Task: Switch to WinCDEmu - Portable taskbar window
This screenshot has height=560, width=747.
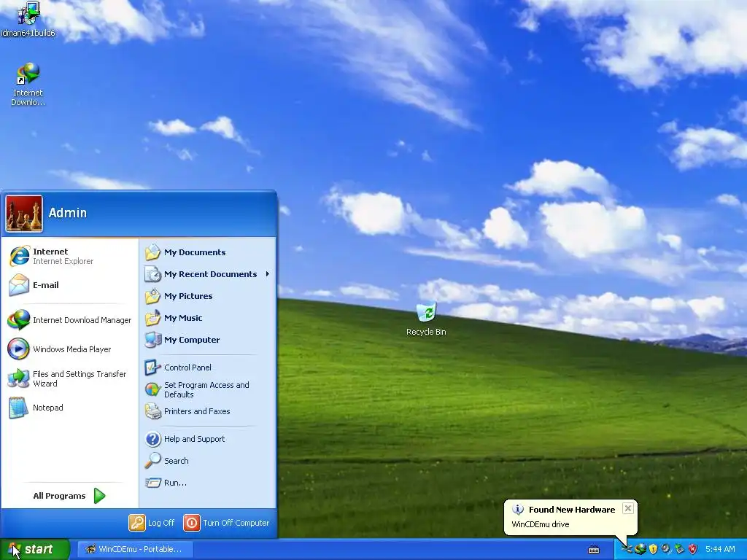Action: pos(135,550)
